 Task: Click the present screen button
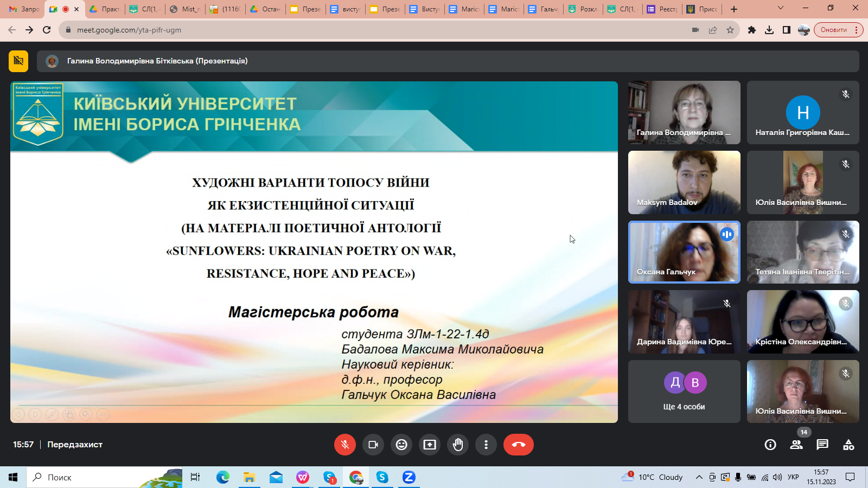(x=430, y=445)
